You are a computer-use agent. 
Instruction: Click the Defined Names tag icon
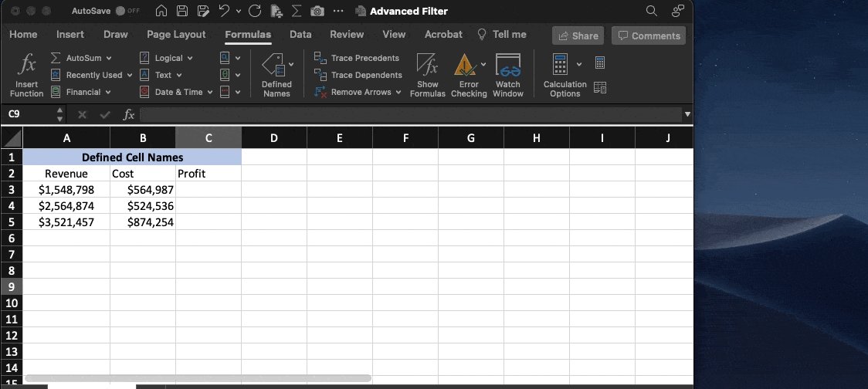point(273,65)
